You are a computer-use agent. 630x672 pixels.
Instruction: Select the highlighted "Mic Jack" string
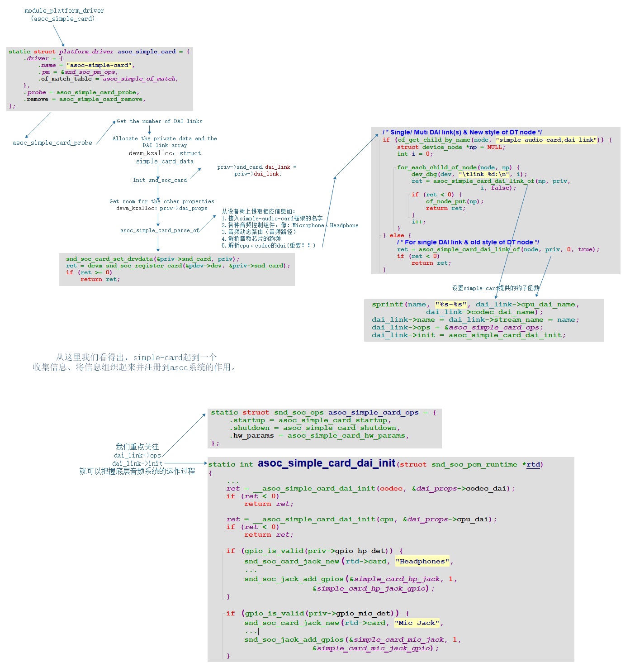pos(417,623)
